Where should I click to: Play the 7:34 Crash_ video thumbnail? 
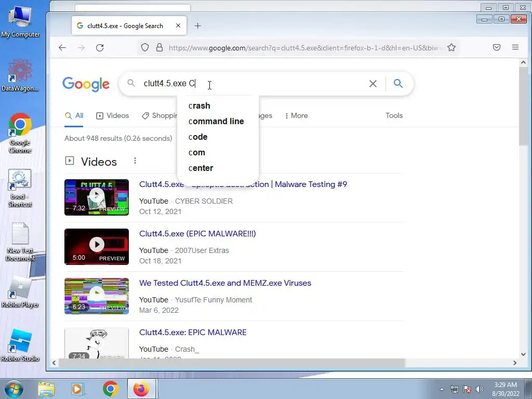97,343
